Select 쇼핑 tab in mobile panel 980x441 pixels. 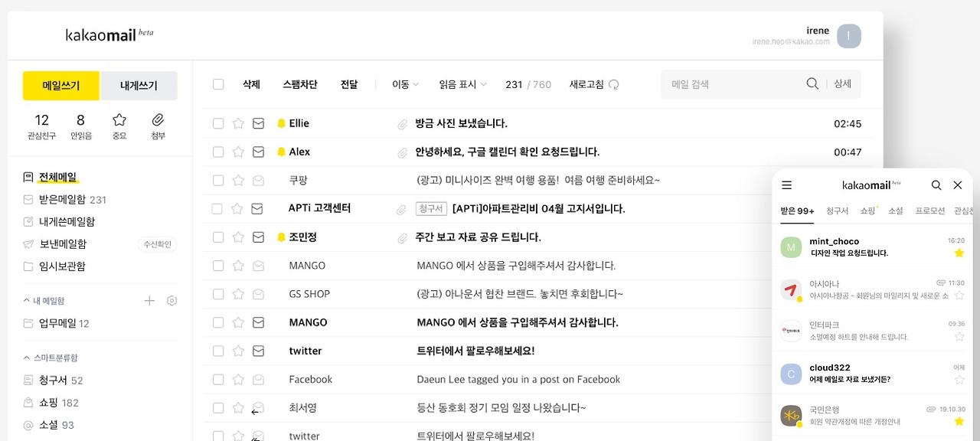click(x=867, y=211)
